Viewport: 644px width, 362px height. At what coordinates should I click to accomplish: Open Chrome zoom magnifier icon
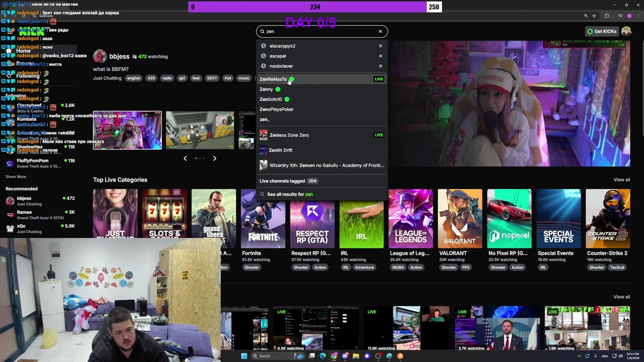tap(586, 16)
